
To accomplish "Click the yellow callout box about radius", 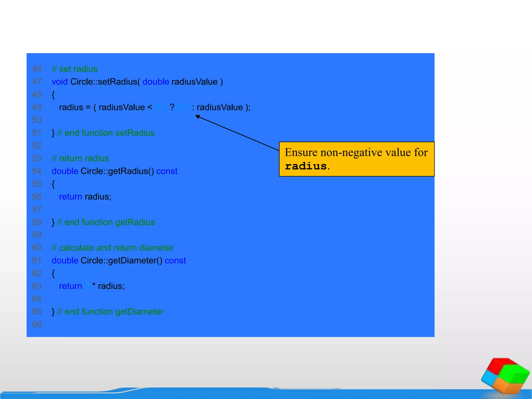I will click(356, 159).
